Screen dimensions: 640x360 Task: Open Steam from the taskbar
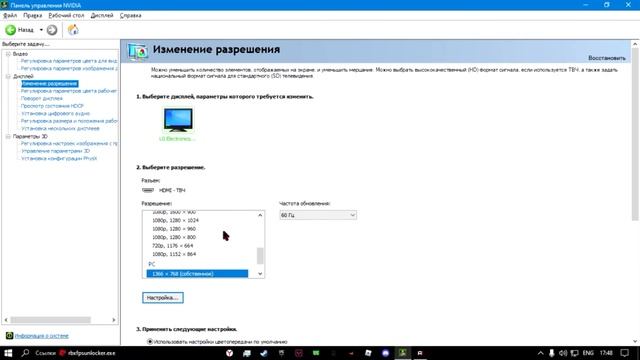[264, 353]
